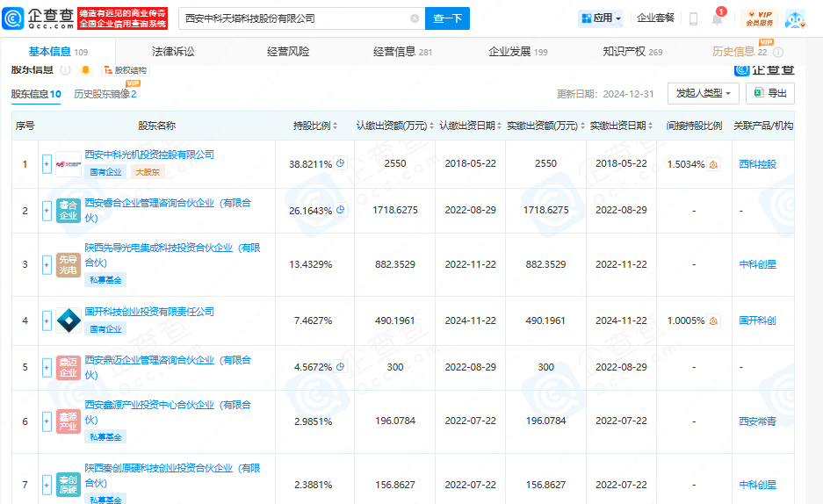823x504 pixels.
Task: Open the VIP member service icon
Action: [760, 19]
